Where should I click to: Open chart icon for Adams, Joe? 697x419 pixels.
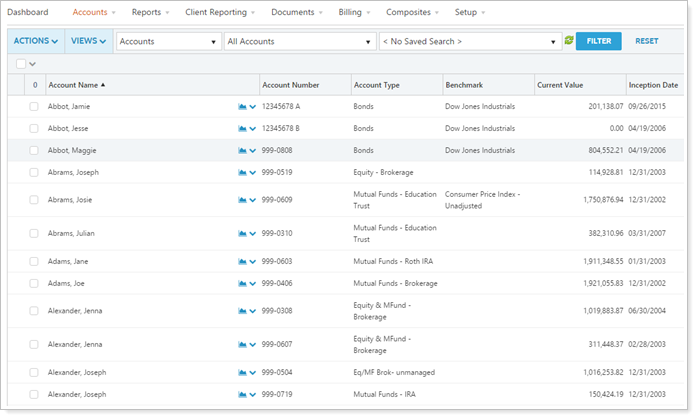pyautogui.click(x=242, y=284)
